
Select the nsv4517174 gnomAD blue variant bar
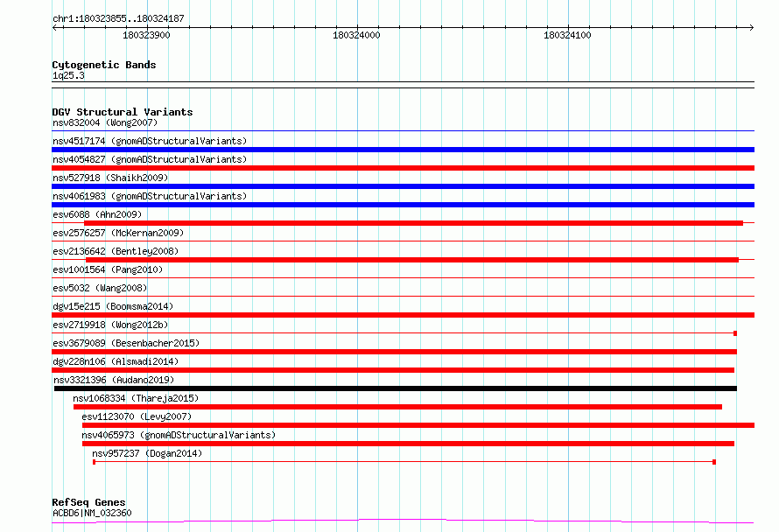point(403,150)
